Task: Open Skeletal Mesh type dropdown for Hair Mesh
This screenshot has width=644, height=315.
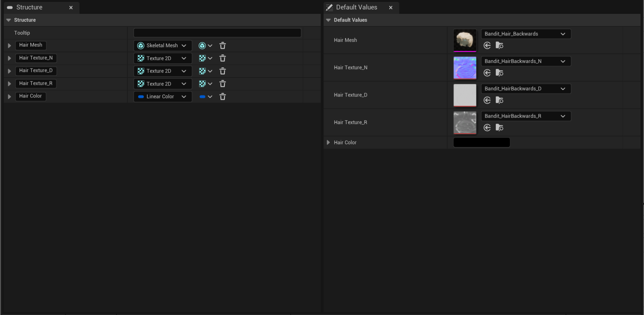Action: [x=163, y=46]
